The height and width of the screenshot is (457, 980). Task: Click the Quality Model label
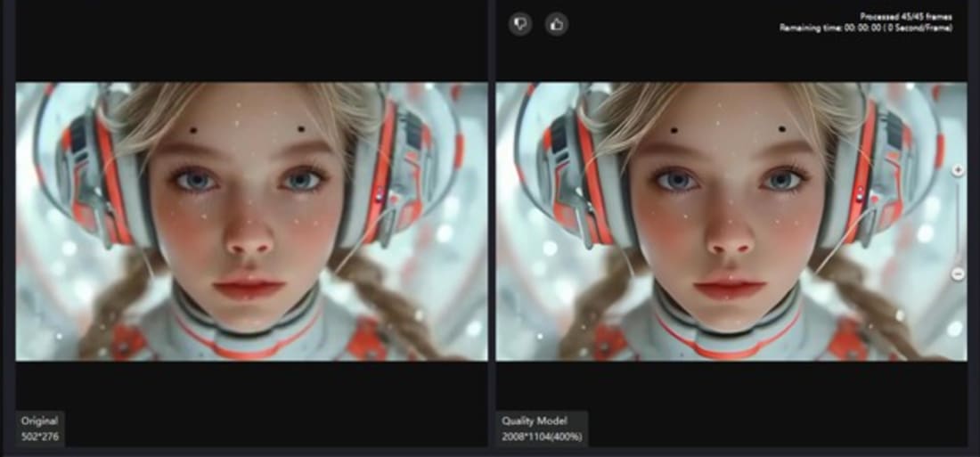coord(533,420)
